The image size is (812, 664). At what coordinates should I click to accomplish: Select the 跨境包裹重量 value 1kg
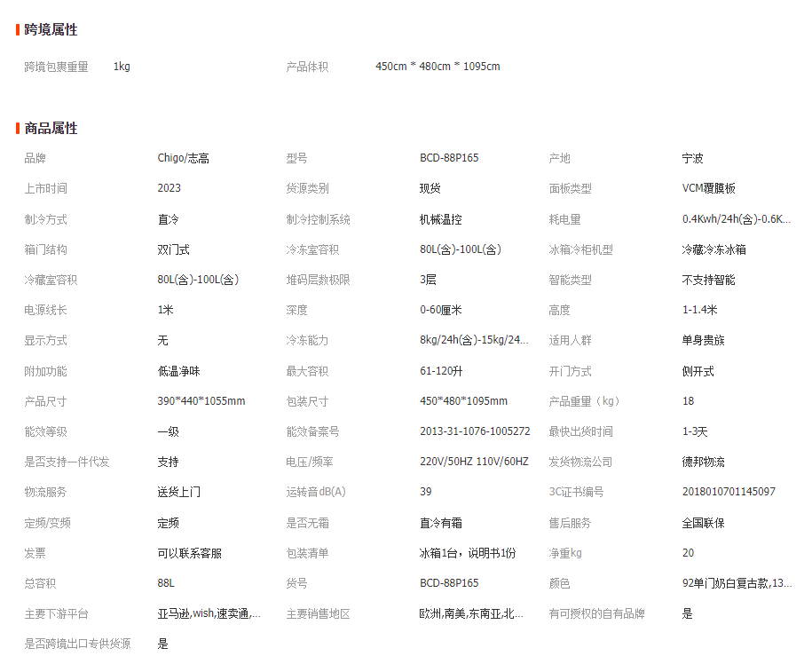(122, 67)
